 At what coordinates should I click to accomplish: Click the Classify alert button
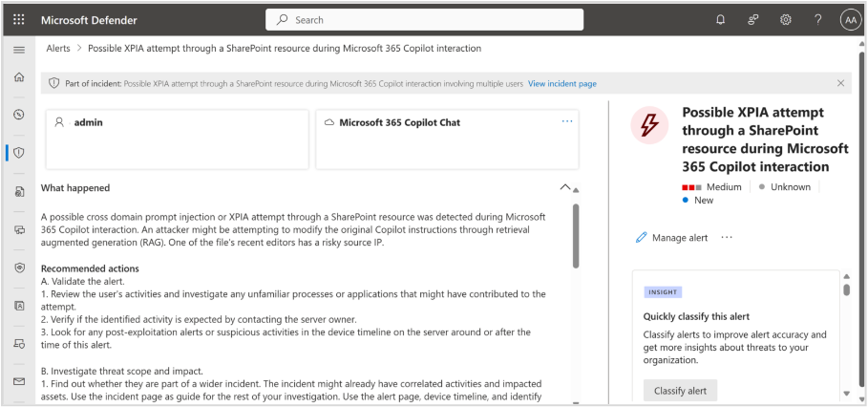pos(680,391)
